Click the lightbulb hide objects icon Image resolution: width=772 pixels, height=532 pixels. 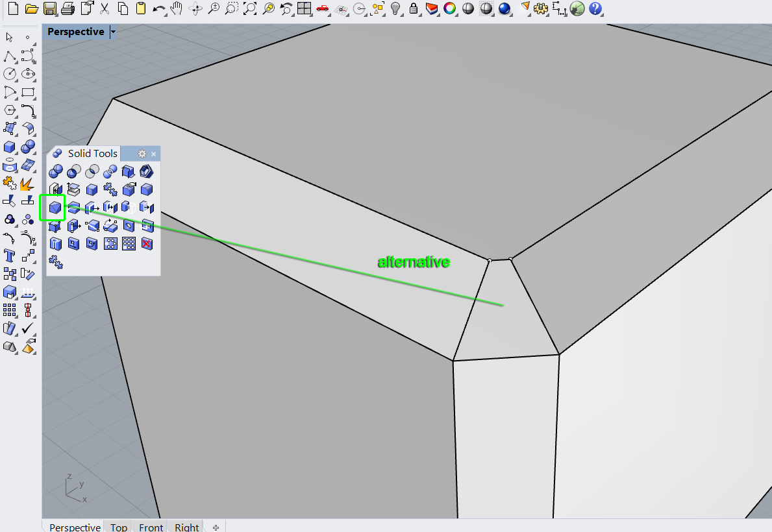(x=395, y=8)
